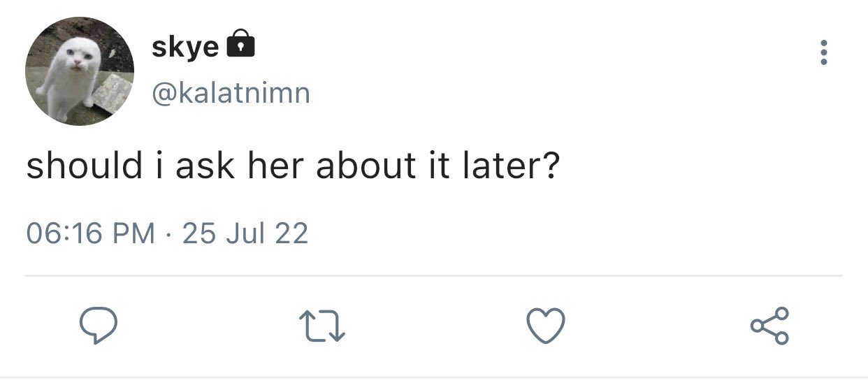
Task: Click the speech bubble comment icon
Action: click(97, 326)
